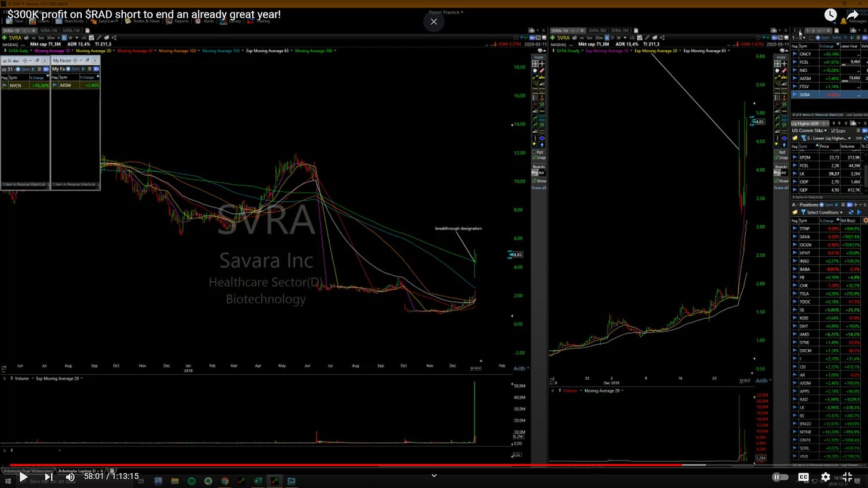Skip to the next video

click(48, 477)
